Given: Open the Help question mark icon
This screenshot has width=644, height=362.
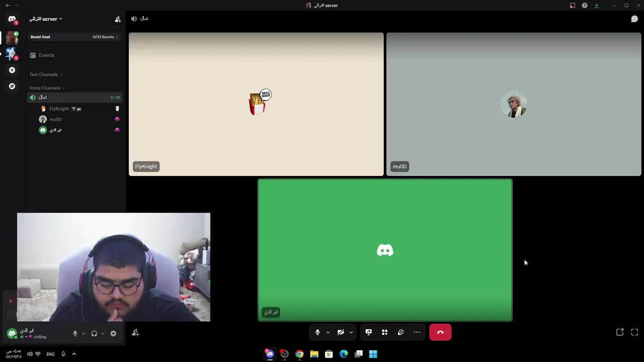Looking at the screenshot, I should (585, 6).
